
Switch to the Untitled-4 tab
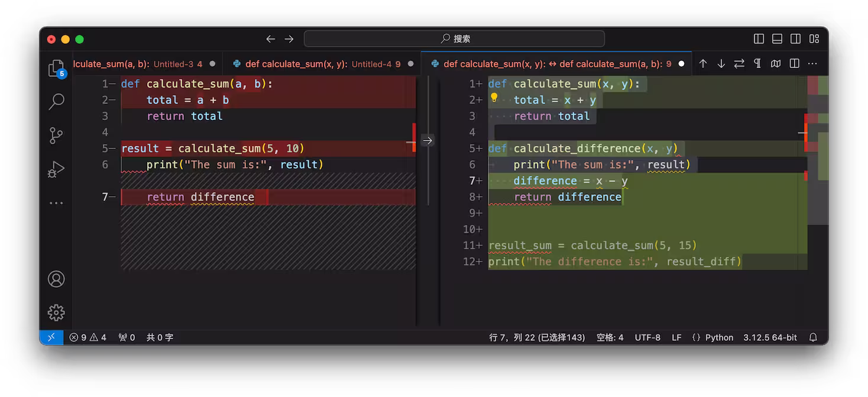[323, 64]
